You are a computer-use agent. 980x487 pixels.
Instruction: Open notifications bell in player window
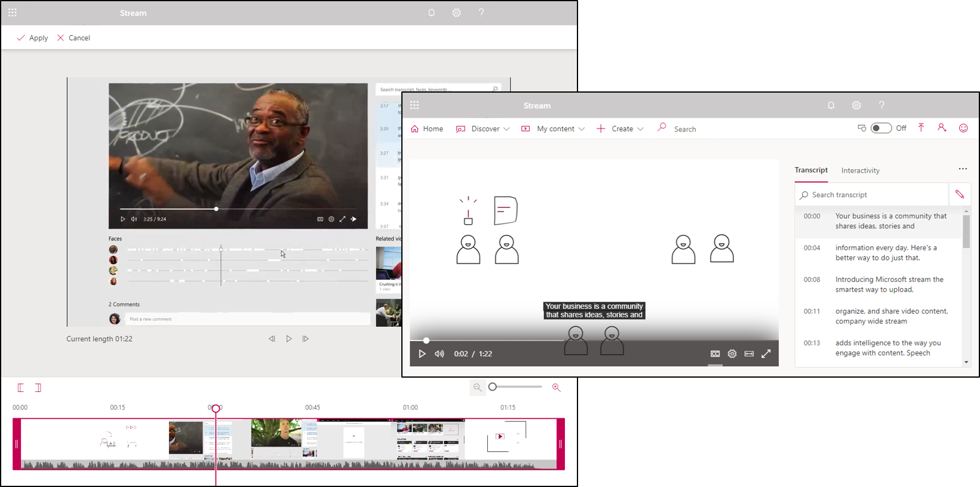click(831, 105)
